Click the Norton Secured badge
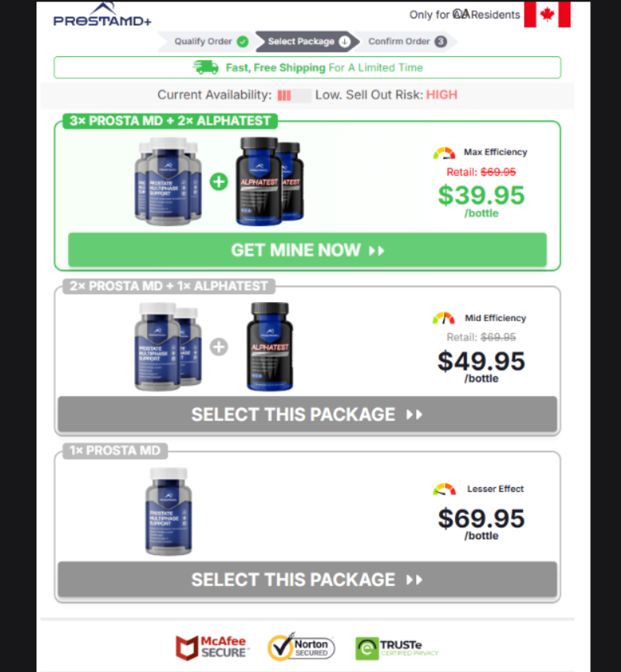The width and height of the screenshot is (621, 672). click(x=301, y=647)
